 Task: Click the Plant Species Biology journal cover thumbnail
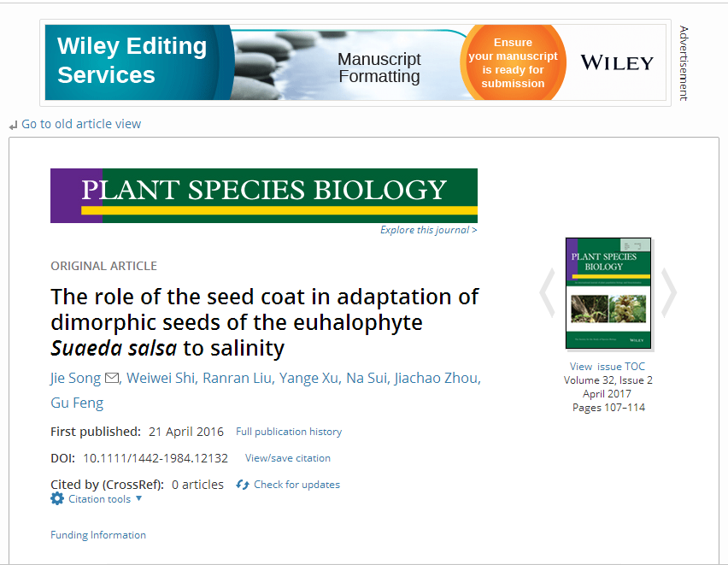608,293
